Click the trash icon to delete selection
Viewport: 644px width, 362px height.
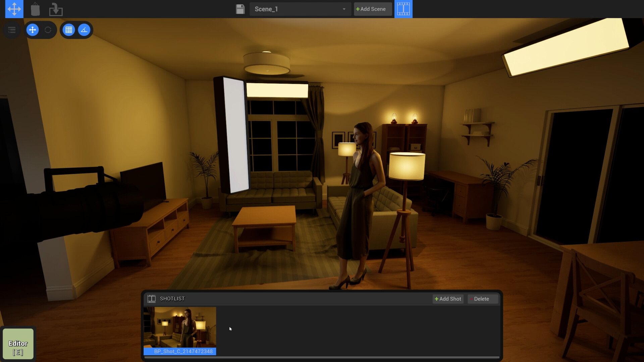pos(35,9)
